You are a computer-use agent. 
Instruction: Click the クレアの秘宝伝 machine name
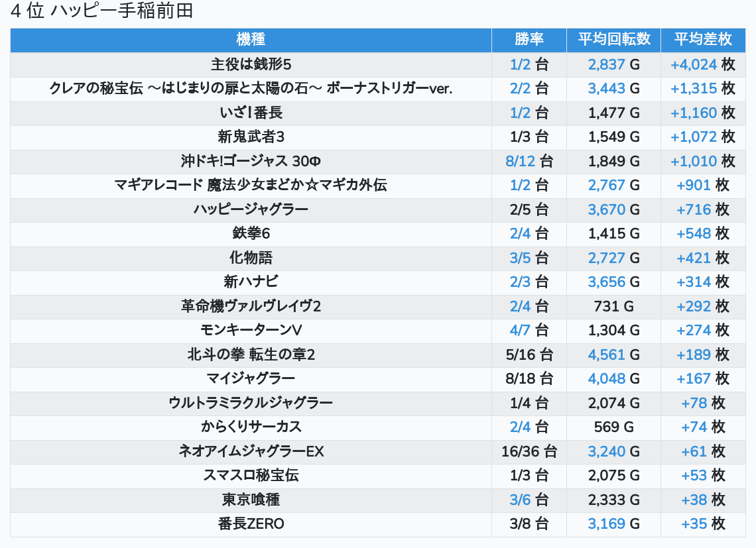pyautogui.click(x=251, y=89)
